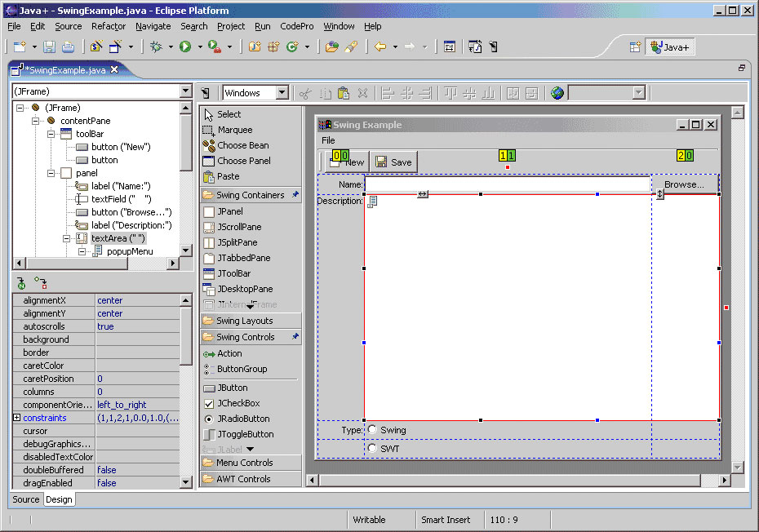Open the Menu Controls palette category

point(251,463)
